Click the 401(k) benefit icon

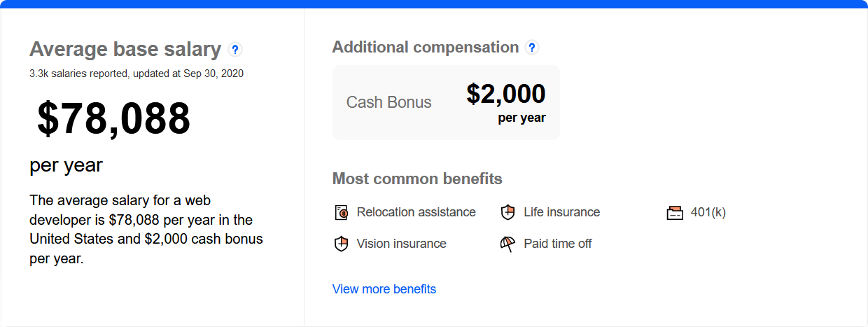pyautogui.click(x=675, y=213)
